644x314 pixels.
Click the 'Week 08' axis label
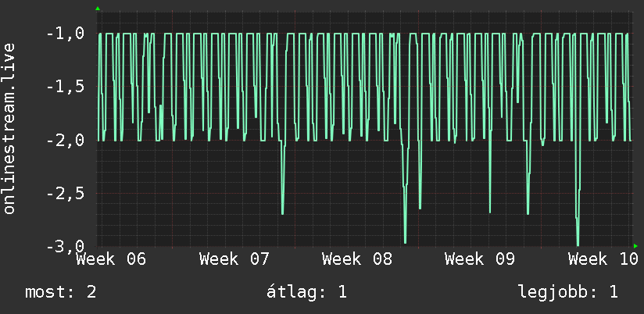pos(356,259)
